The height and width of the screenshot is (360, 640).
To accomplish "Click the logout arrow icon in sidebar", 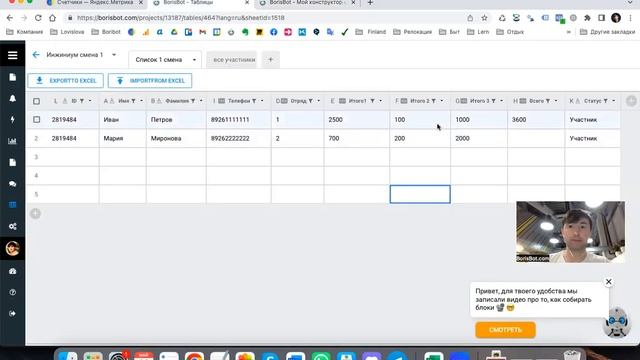I will 13,313.
